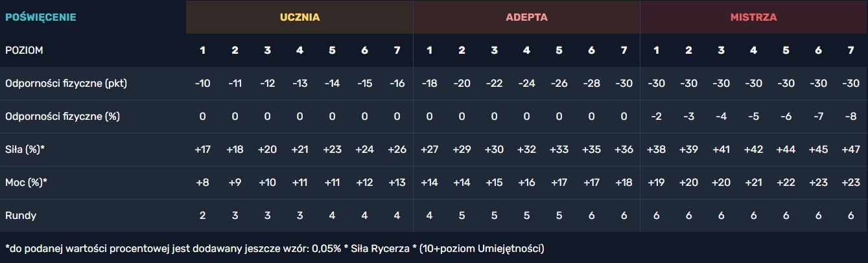
Task: Click the +8 Moc value cell
Action: click(202, 183)
